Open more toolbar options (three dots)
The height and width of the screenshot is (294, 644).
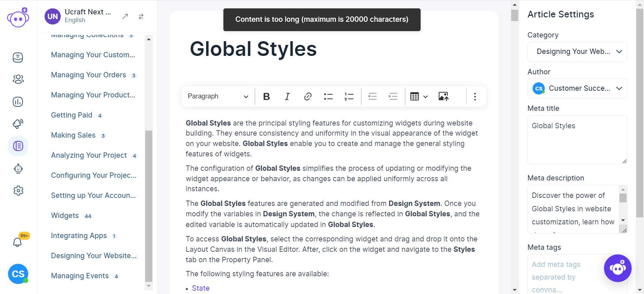coord(475,96)
